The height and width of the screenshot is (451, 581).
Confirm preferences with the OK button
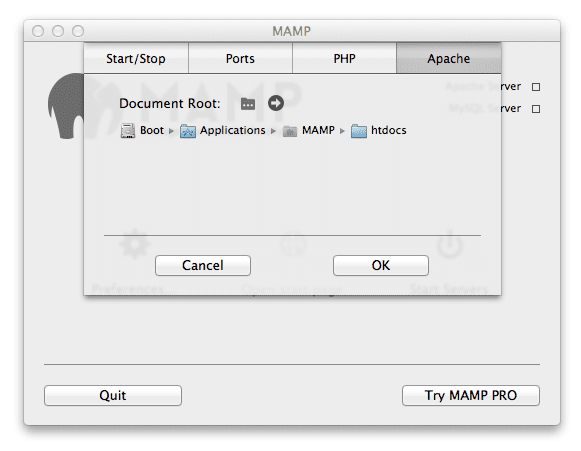pos(381,265)
